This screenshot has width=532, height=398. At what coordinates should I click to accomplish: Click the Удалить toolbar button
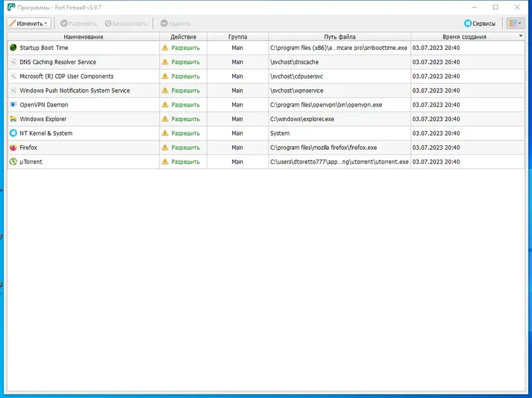tap(176, 23)
